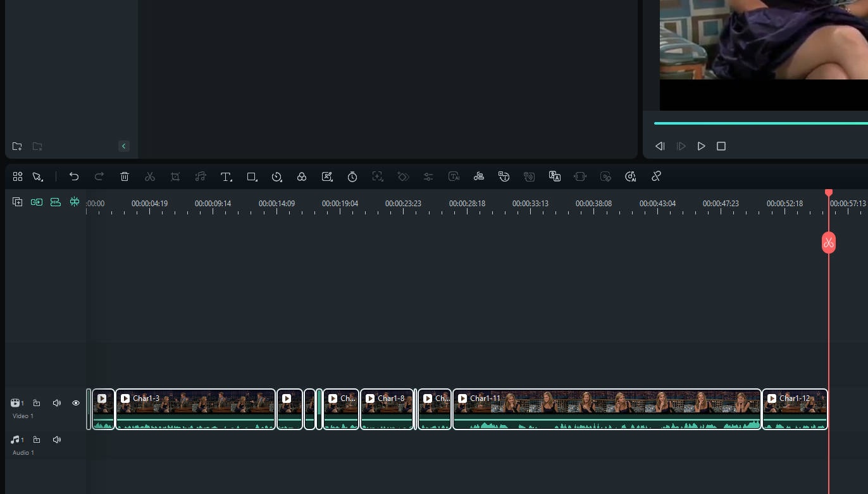Open the speech-to-text icon

click(x=504, y=176)
